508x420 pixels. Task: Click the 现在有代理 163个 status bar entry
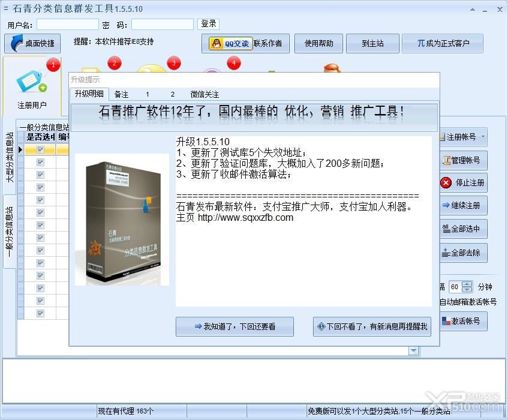(126, 411)
